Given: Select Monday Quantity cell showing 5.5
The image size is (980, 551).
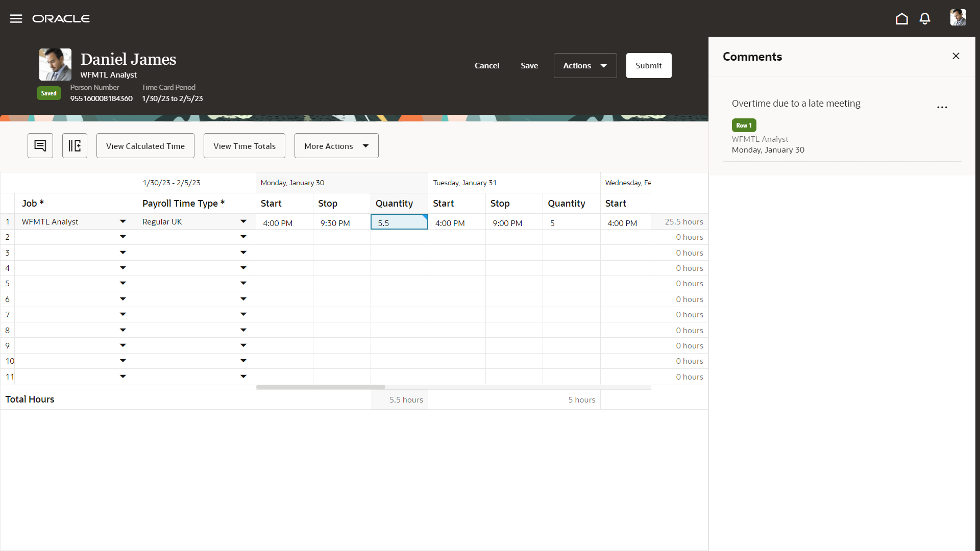Looking at the screenshot, I should tap(399, 223).
